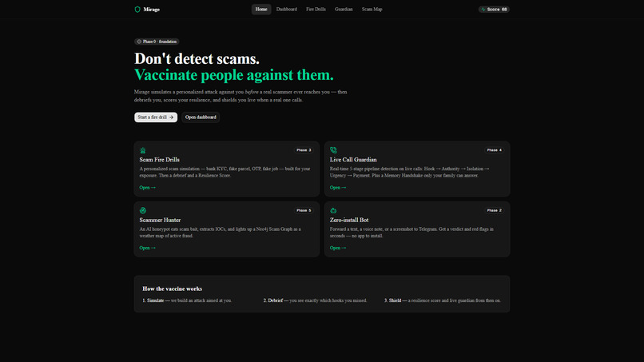Click the Zero-install Bot card title
Screen dimensions: 644x362
pyautogui.click(x=349, y=220)
